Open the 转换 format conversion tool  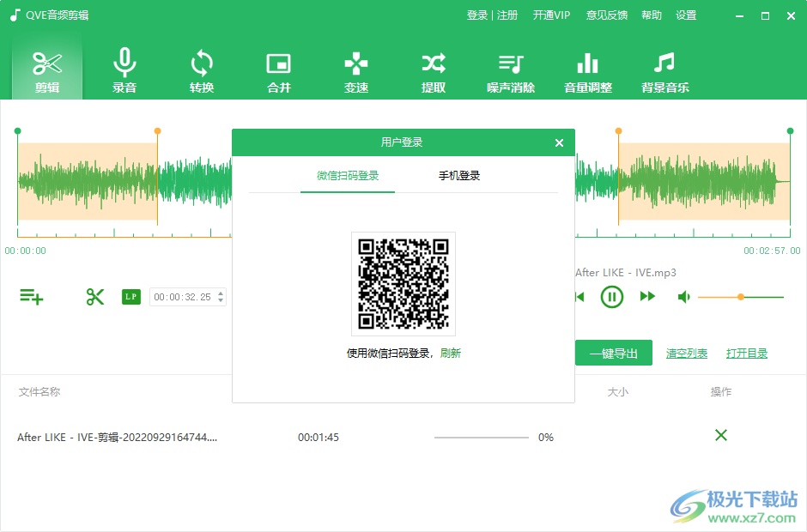point(201,70)
